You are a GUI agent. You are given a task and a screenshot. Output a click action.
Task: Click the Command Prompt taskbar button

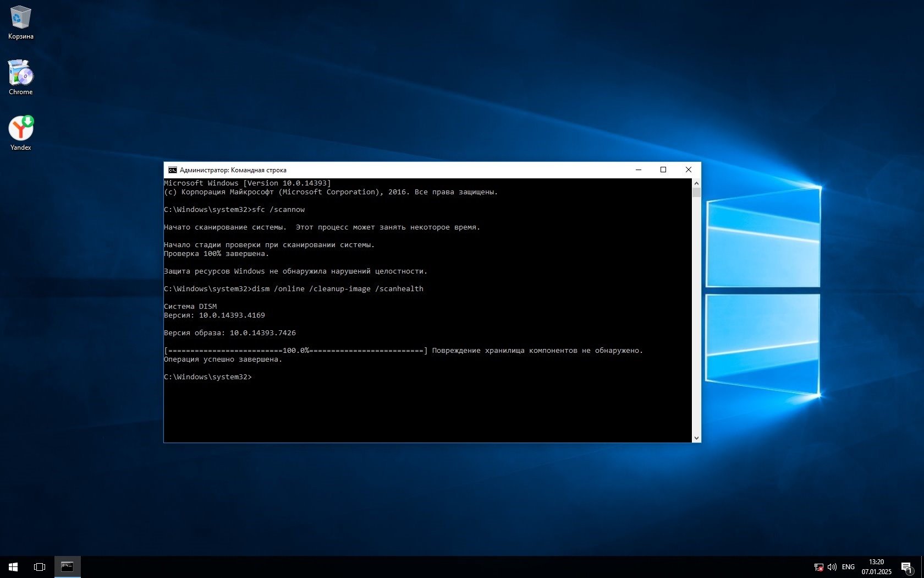67,566
